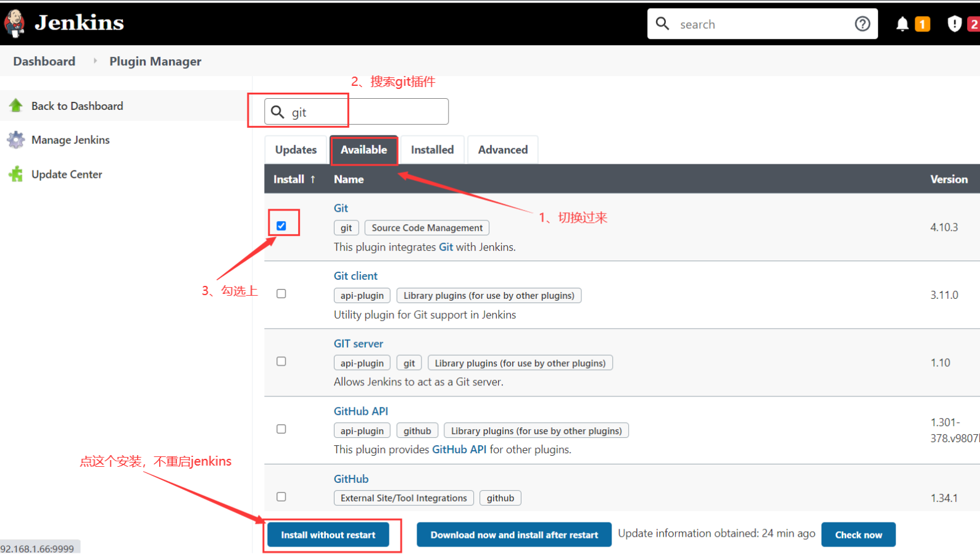Image resolution: width=980 pixels, height=557 pixels.
Task: Click the green Back to Dashboard arrow icon
Action: [x=16, y=106]
